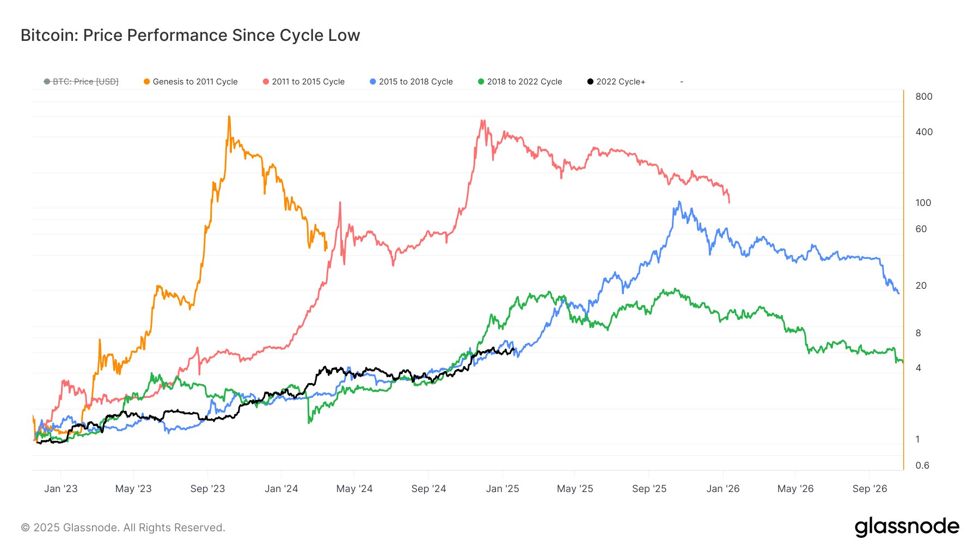980x552 pixels.
Task: Click the Sep '25 x-axis label
Action: pos(649,489)
